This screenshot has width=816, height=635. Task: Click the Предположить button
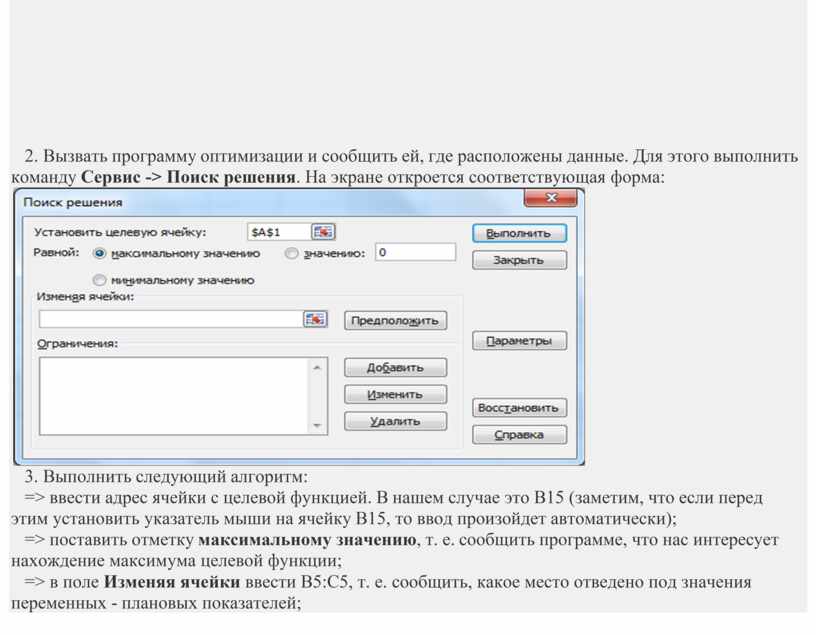[395, 321]
